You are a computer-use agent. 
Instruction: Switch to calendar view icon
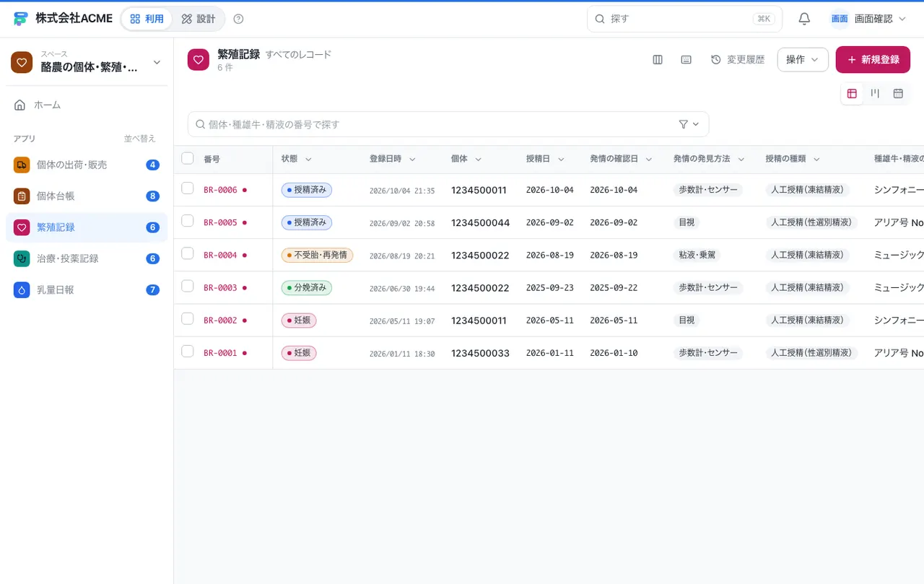pos(898,93)
